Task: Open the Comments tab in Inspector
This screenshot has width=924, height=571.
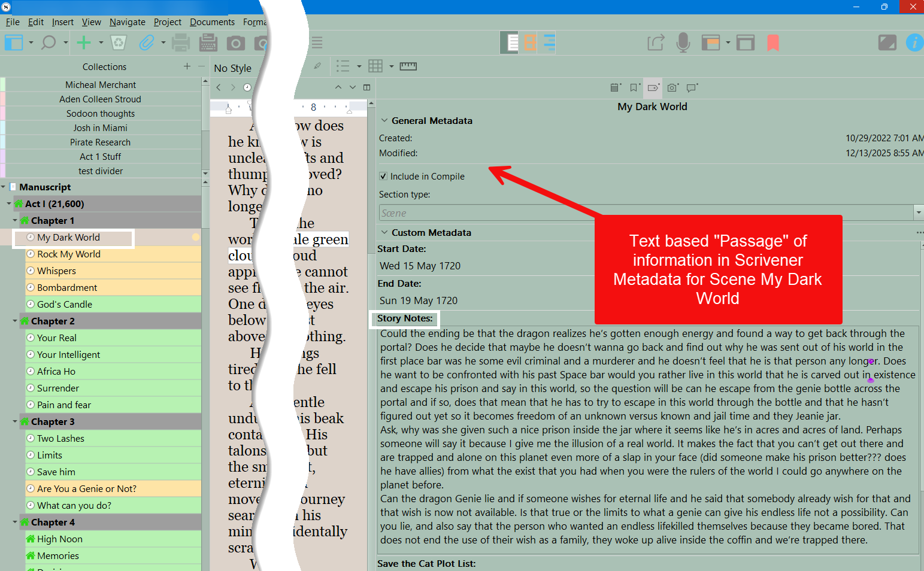Action: click(x=692, y=88)
